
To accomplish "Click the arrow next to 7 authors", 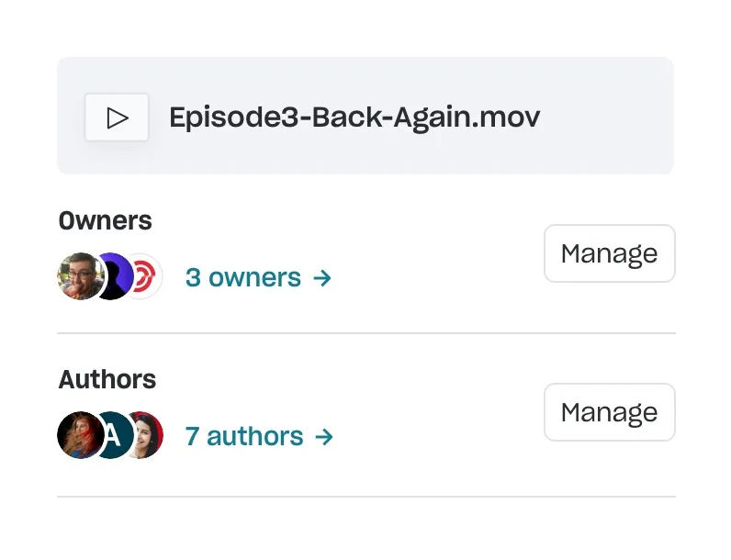I will pos(324,436).
